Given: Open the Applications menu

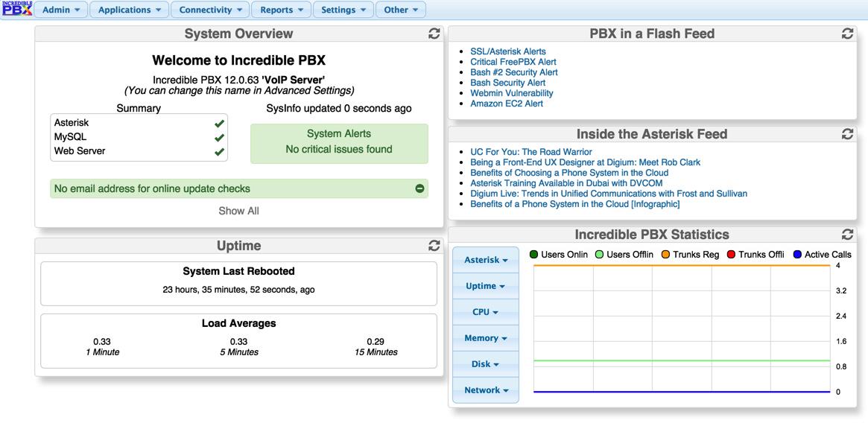Looking at the screenshot, I should coord(130,10).
